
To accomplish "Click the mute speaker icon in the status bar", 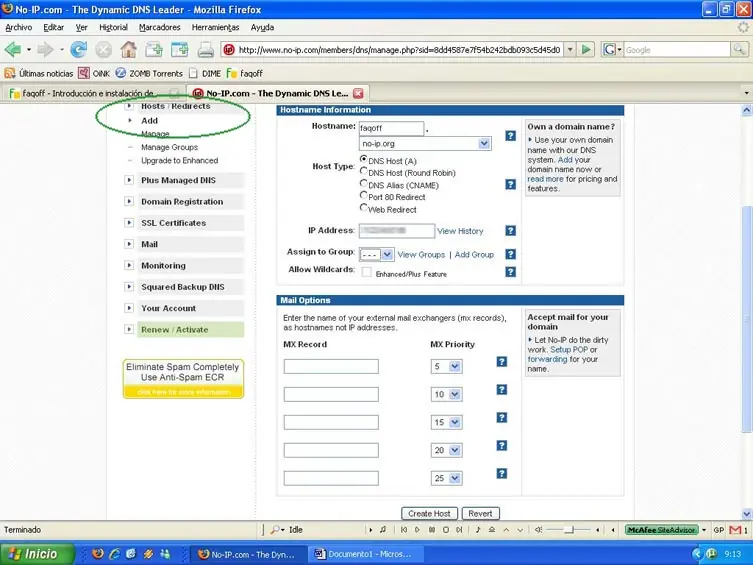I will pos(538,530).
